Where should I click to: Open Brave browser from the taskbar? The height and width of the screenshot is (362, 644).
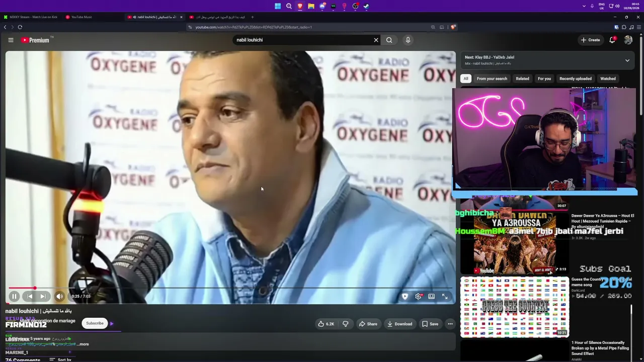point(300,6)
